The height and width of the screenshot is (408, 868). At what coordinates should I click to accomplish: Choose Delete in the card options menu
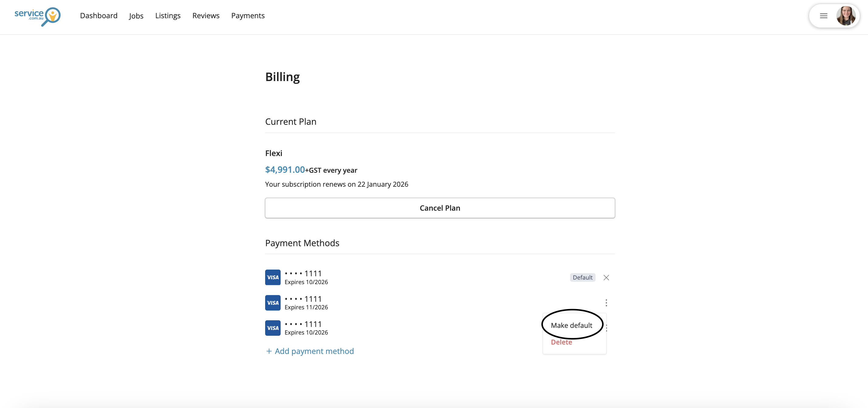pyautogui.click(x=561, y=342)
